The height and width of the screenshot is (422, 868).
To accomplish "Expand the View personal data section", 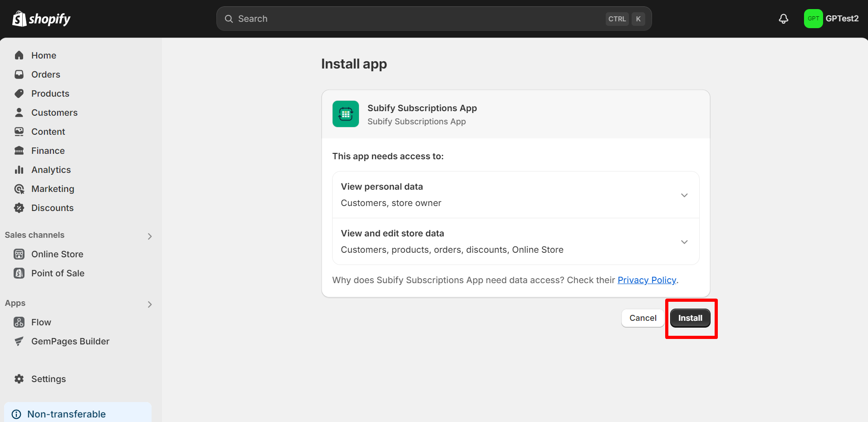I will coord(684,195).
